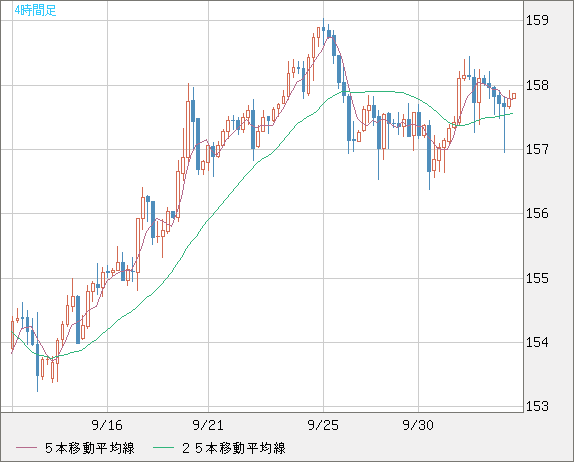The width and height of the screenshot is (574, 462).
Task: Click the 9/21 date label
Action: pyautogui.click(x=208, y=425)
